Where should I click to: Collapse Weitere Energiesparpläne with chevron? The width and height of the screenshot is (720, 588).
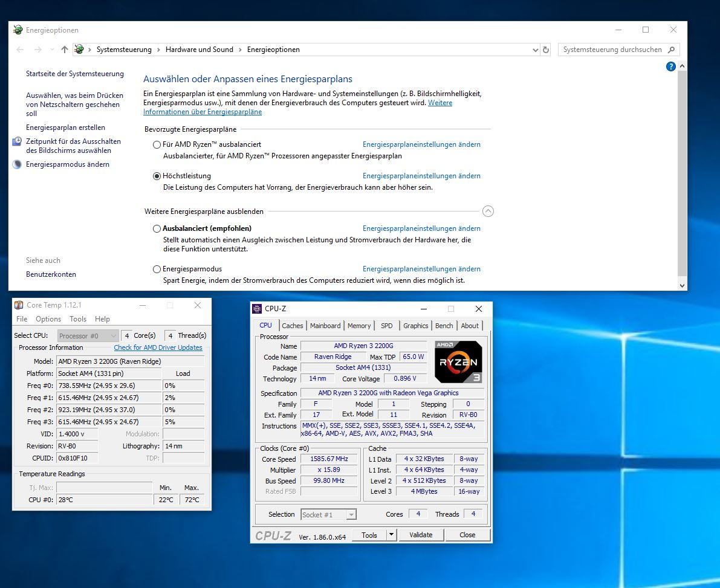point(488,211)
